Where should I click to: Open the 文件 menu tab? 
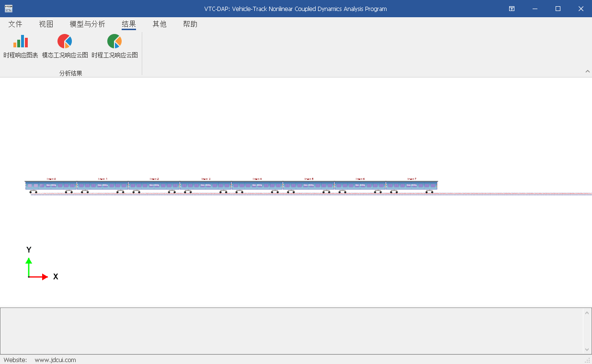coord(15,24)
